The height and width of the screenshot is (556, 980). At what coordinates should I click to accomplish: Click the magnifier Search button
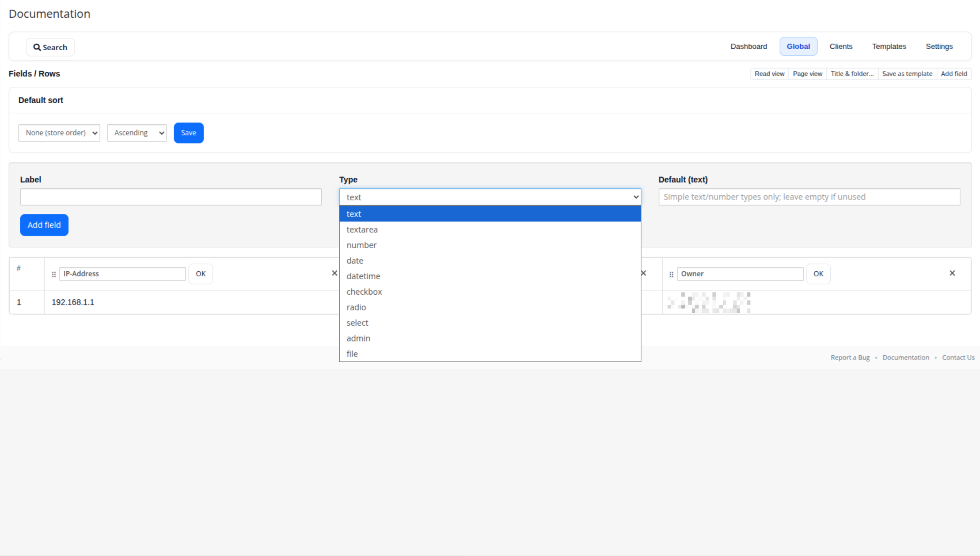pos(50,47)
